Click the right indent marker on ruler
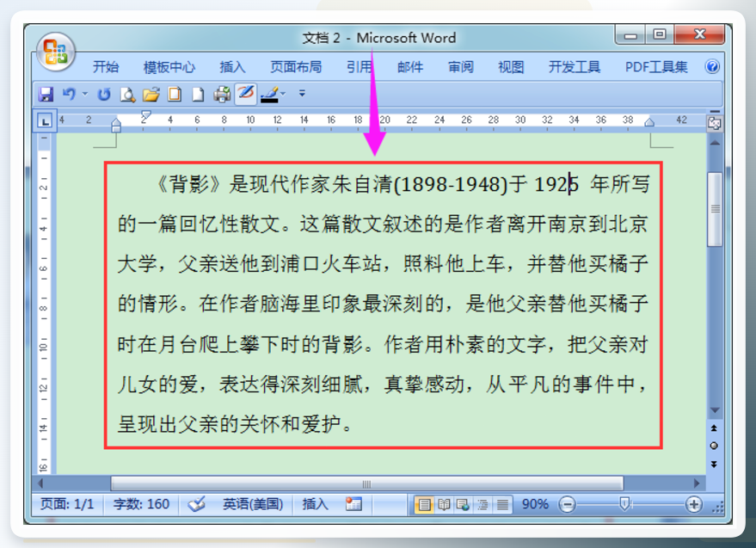Viewport: 756px width, 548px height. tap(649, 121)
